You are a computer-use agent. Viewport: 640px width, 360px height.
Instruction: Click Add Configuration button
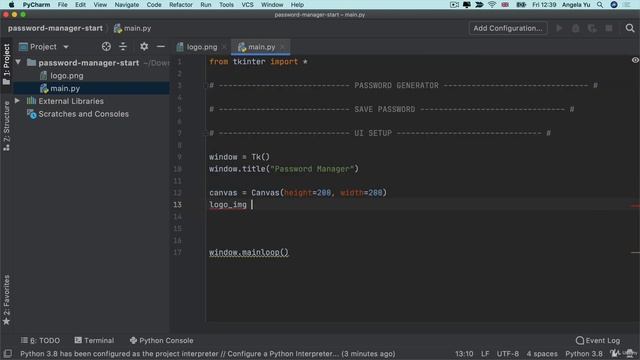(508, 28)
